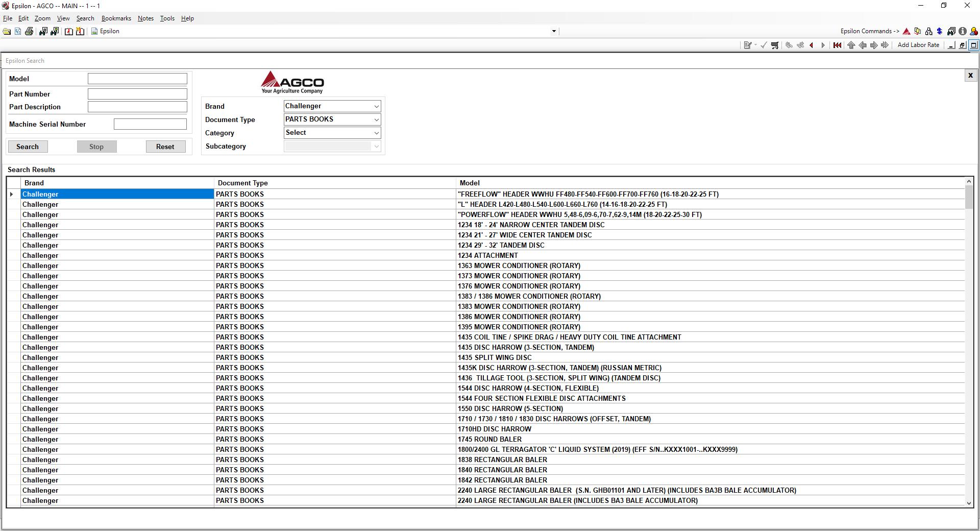Click the open folder toolbar icon
980x531 pixels.
pyautogui.click(x=7, y=32)
